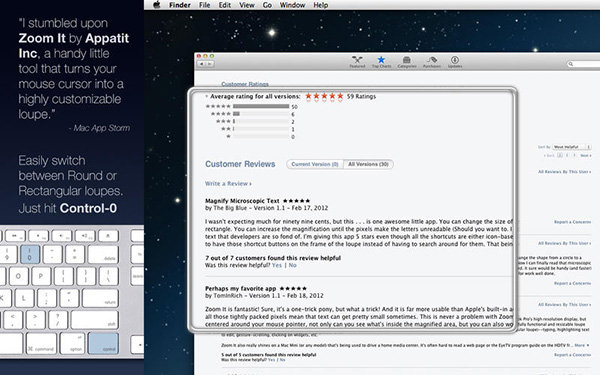Click the four-star rating bar showing 6
600x375 pixels.
pos(261,114)
